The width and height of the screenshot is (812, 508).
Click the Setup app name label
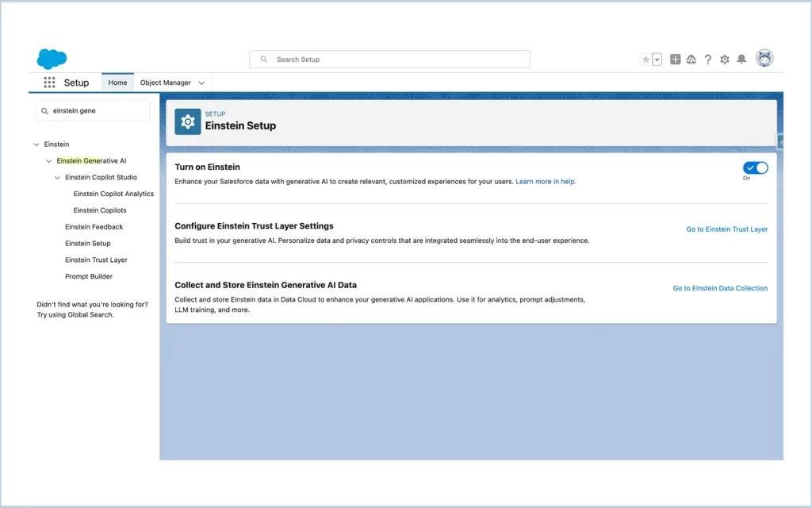point(76,83)
